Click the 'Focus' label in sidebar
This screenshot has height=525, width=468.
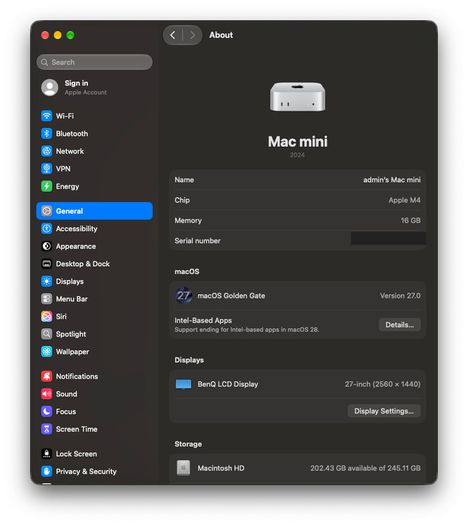pyautogui.click(x=66, y=411)
